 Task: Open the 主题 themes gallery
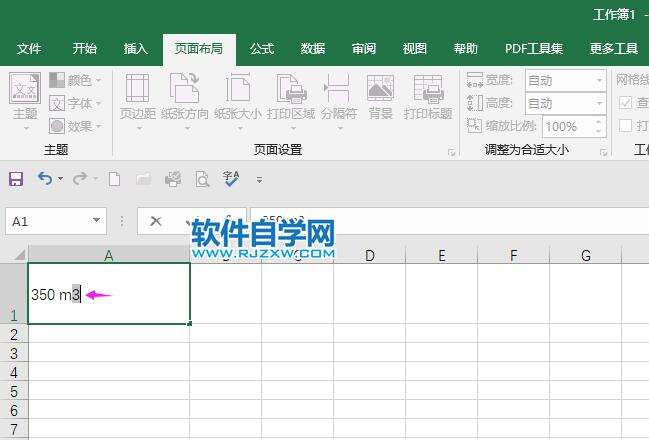tap(25, 101)
